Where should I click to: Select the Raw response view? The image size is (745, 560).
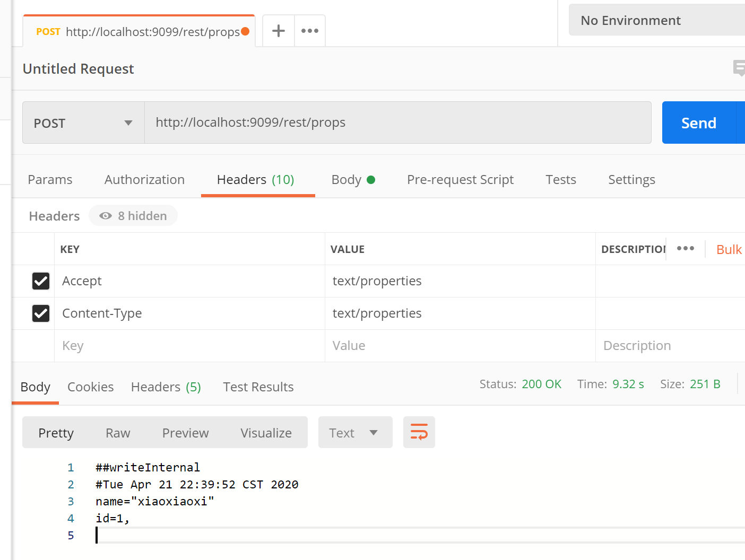[118, 433]
